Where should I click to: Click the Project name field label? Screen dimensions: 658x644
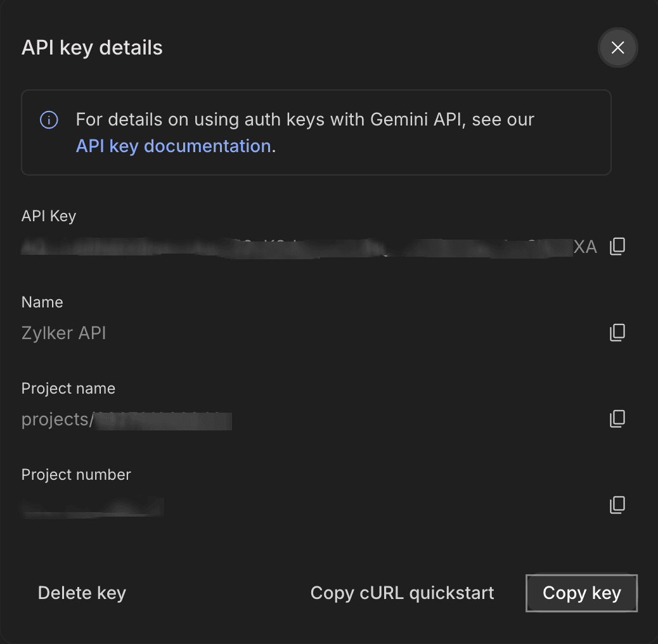[68, 389]
